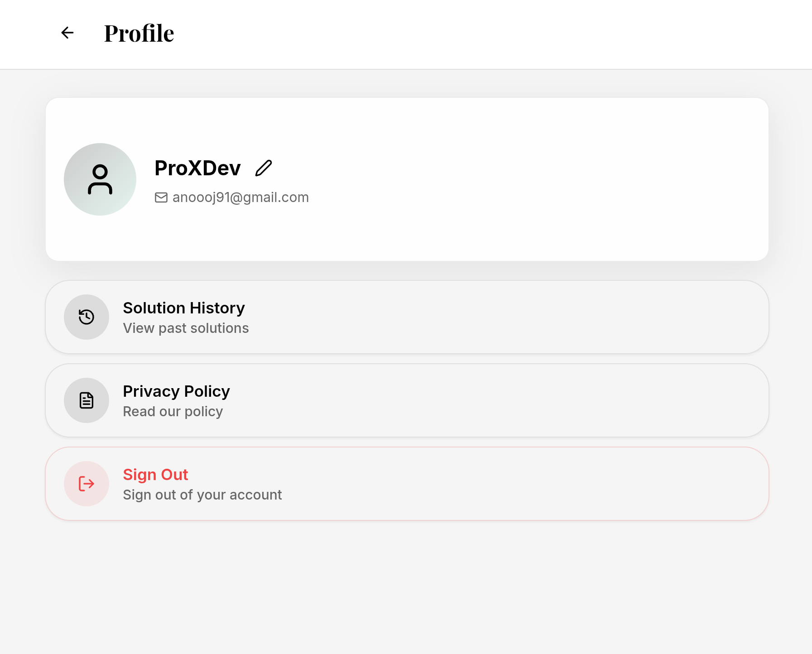The width and height of the screenshot is (812, 654).
Task: Click the envelope mail icon
Action: [x=161, y=197]
